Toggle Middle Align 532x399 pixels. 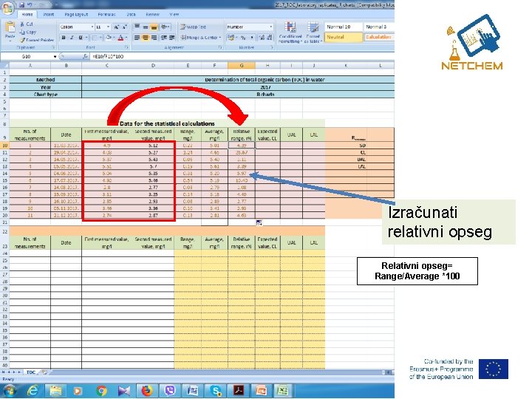146,27
